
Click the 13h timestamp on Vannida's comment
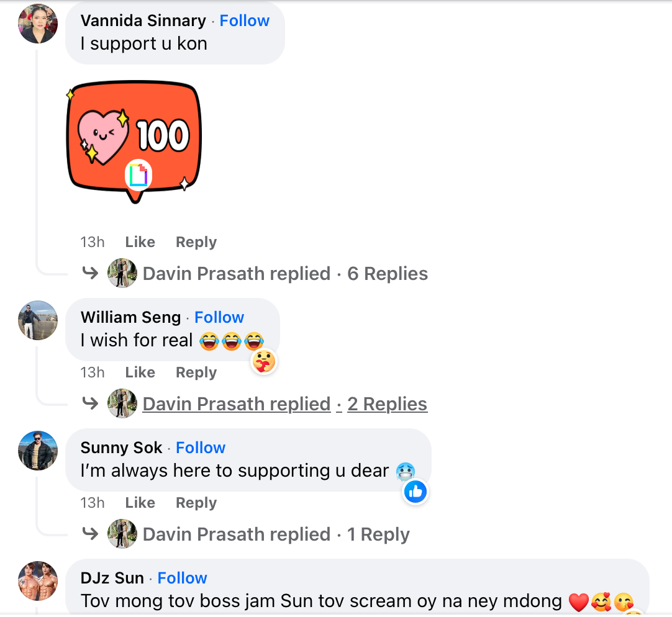(x=92, y=242)
